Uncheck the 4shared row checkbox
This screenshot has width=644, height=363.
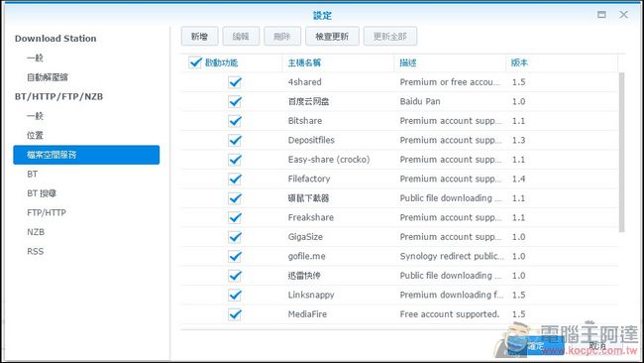(235, 82)
